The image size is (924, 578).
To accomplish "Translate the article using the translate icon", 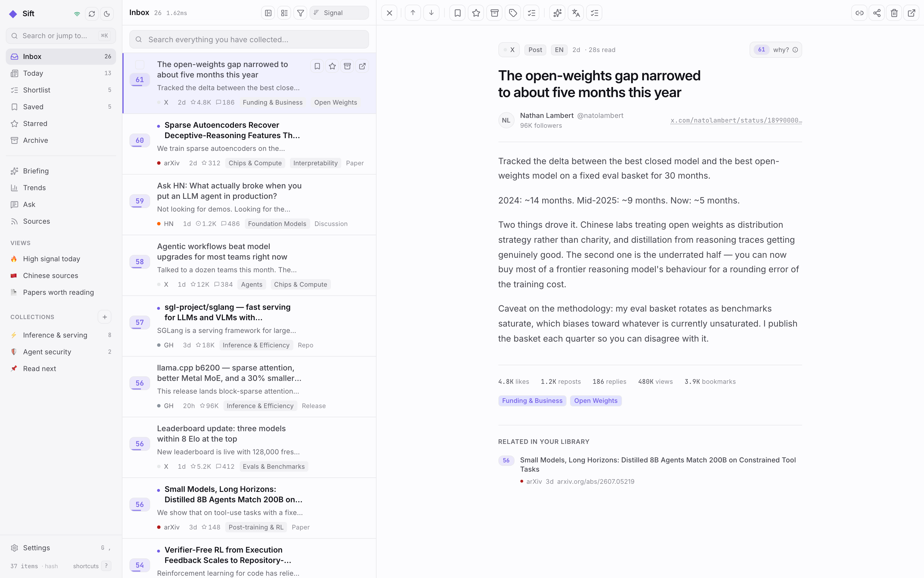I will pyautogui.click(x=576, y=13).
